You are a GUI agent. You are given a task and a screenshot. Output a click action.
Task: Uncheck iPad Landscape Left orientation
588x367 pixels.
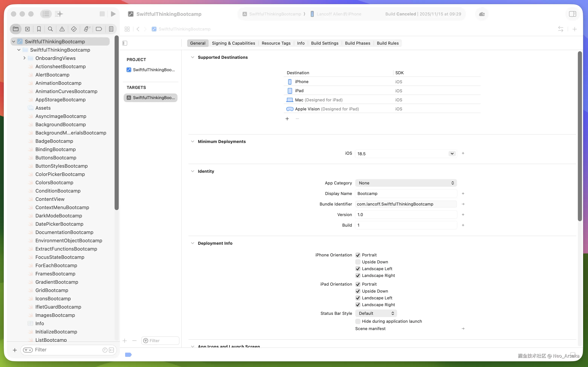click(358, 298)
